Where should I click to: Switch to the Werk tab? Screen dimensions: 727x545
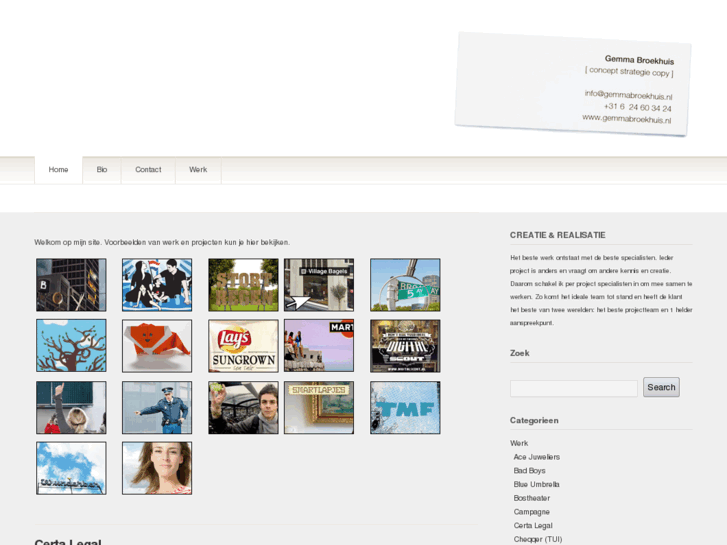198,170
